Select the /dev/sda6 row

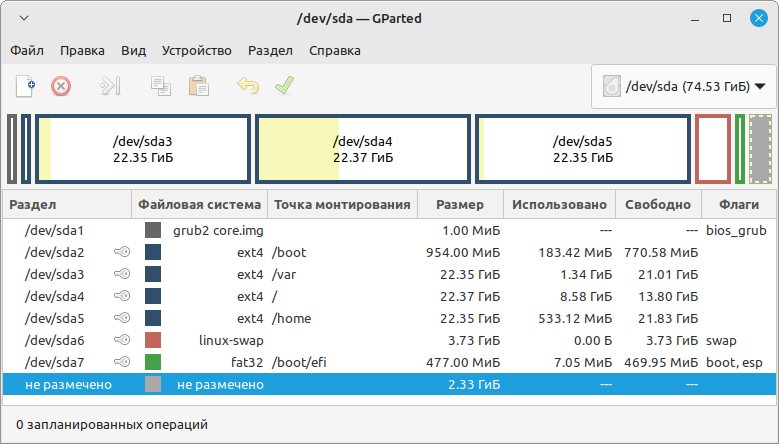(x=390, y=340)
